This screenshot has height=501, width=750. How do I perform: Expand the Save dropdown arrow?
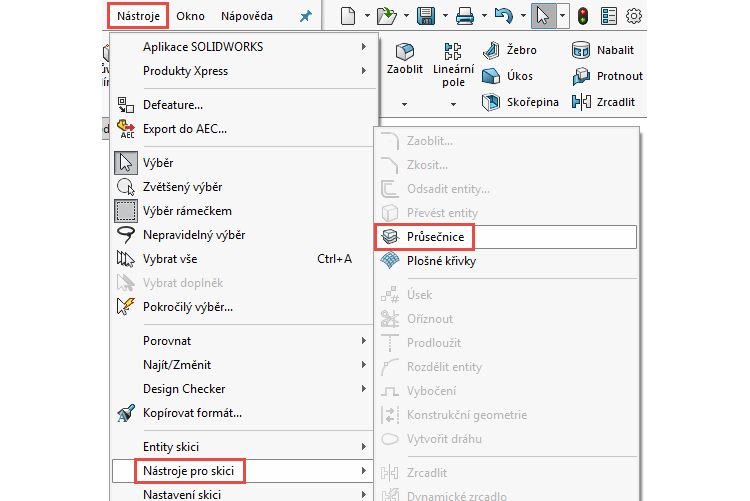coord(445,16)
